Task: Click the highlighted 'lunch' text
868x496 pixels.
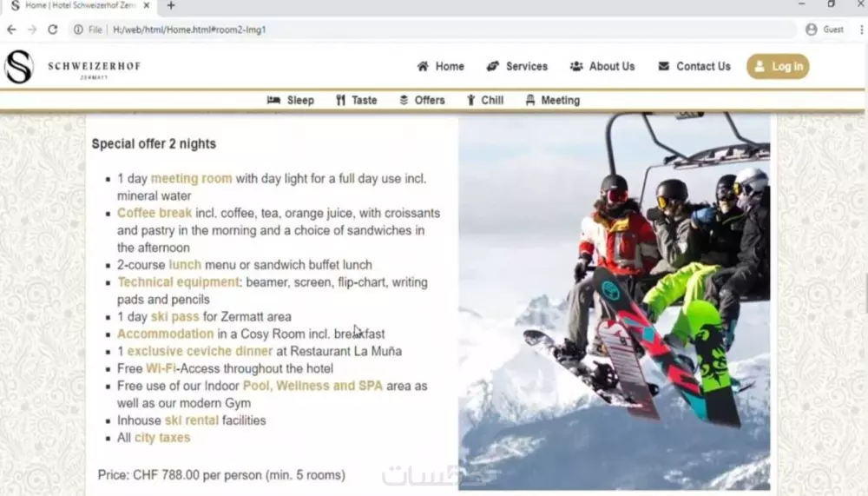Action: click(185, 265)
